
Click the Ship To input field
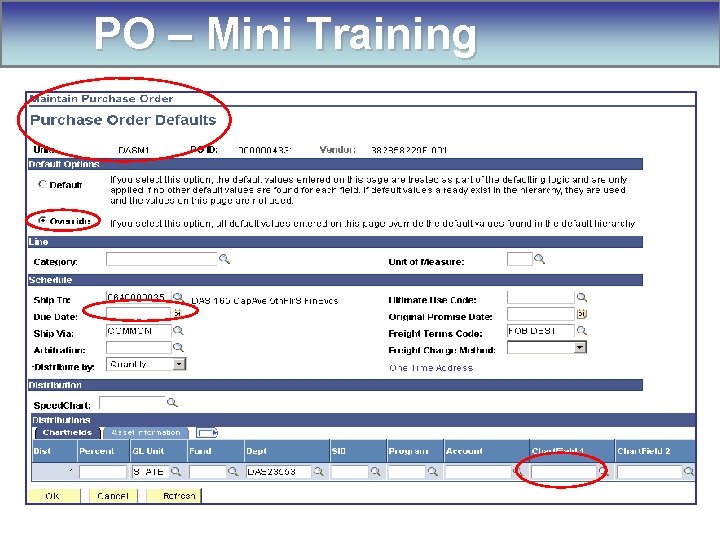pyautogui.click(x=138, y=298)
